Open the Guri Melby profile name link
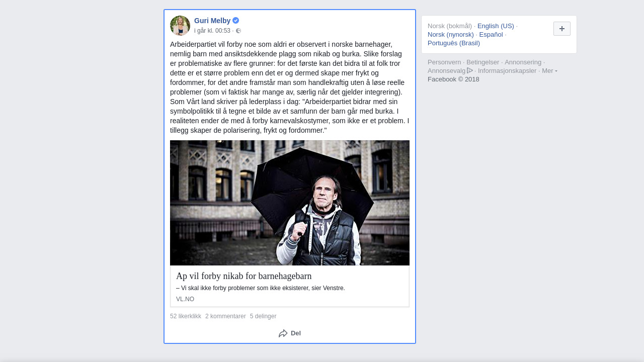Image resolution: width=644 pixels, height=362 pixels. click(x=212, y=21)
